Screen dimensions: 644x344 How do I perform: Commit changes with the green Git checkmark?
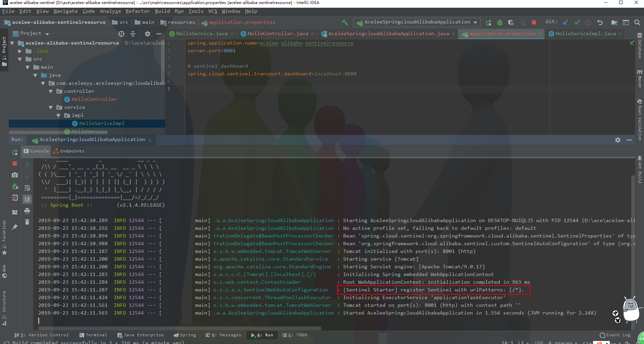[577, 22]
